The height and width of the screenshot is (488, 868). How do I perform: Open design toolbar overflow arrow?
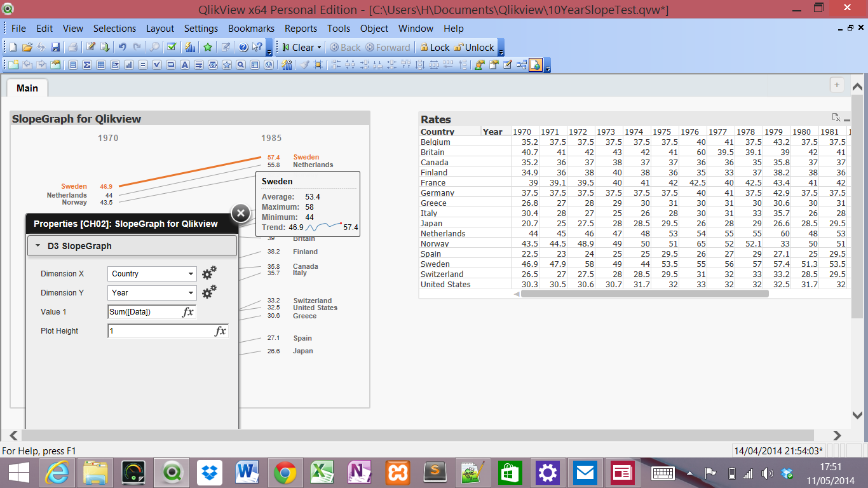click(x=547, y=67)
